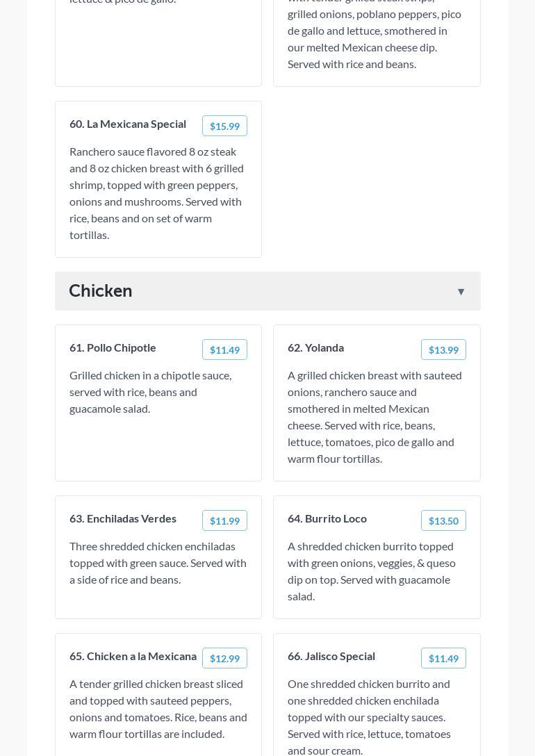This screenshot has width=535, height=756.
Task: Select the 62. Yolanda item title
Action: pyautogui.click(x=315, y=347)
